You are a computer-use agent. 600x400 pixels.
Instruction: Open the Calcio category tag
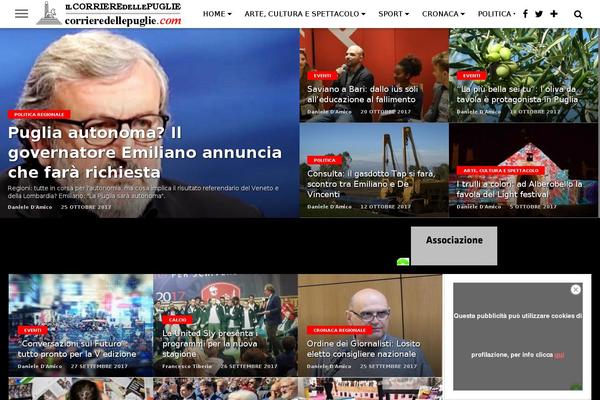coord(177,320)
